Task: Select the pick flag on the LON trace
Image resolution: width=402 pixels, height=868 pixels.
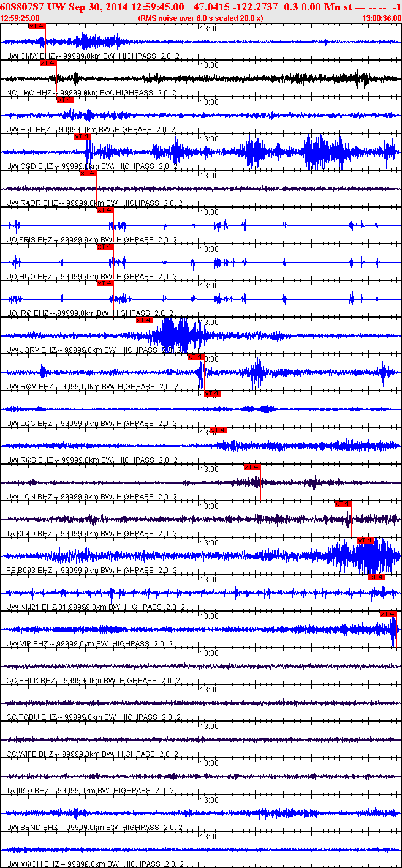Action: (x=252, y=467)
